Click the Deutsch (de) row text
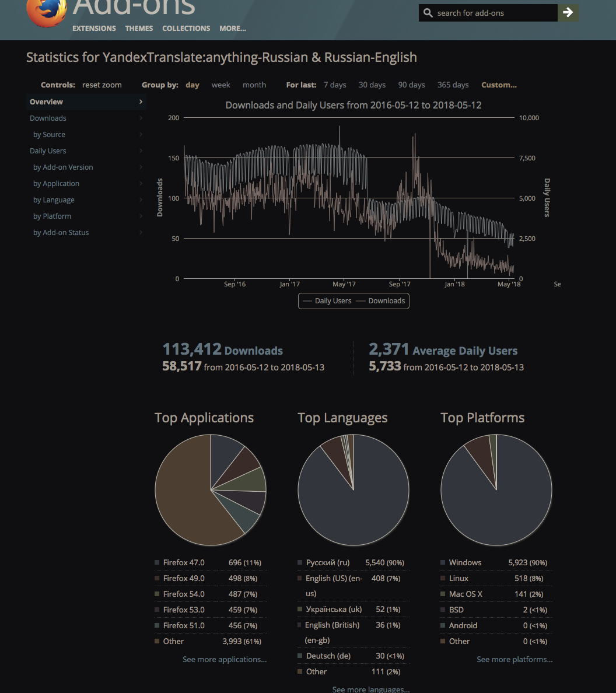616x693 pixels. pos(328,656)
